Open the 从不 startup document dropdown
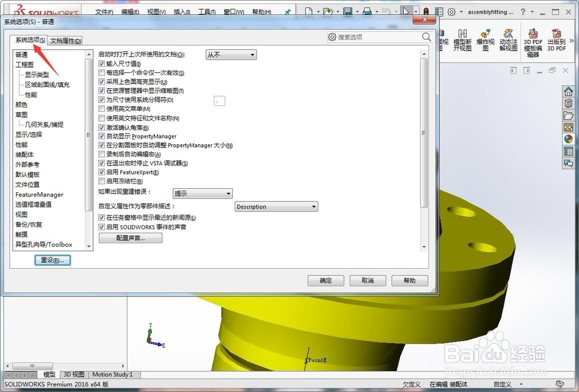Screen dimensions: 579x392 231,54
